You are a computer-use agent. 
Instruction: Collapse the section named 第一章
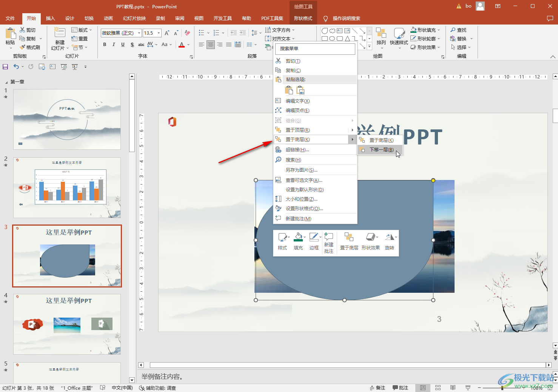6,82
